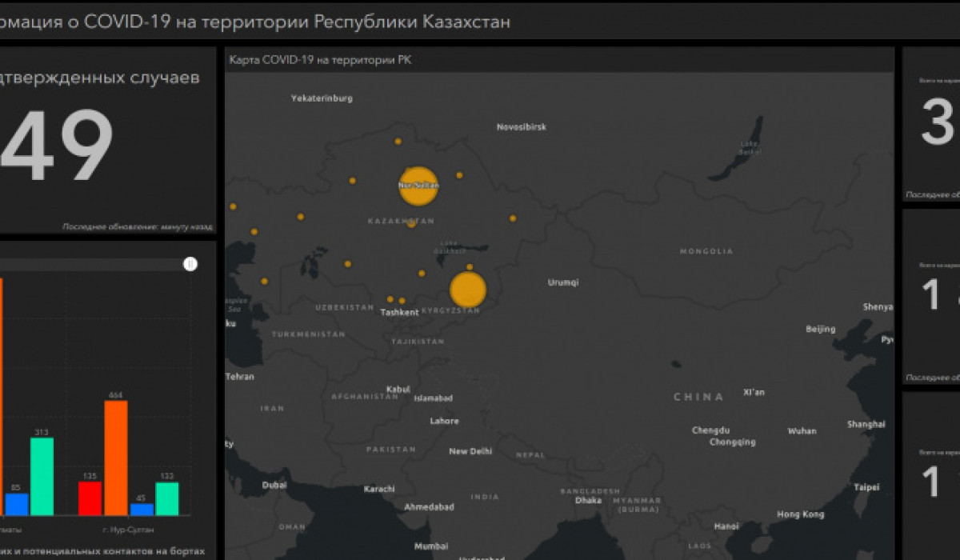Click the "Карта COVID-19 на территории РК" title

pos(320,60)
